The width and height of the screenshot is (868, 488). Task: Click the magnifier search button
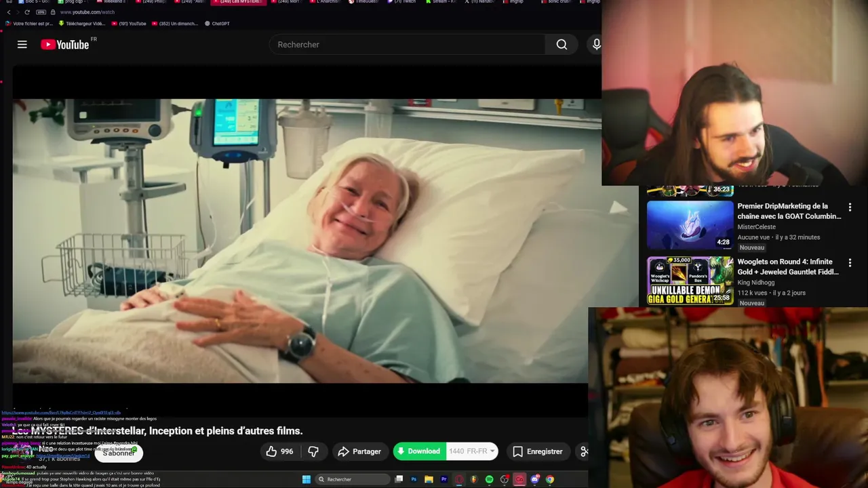coord(561,45)
